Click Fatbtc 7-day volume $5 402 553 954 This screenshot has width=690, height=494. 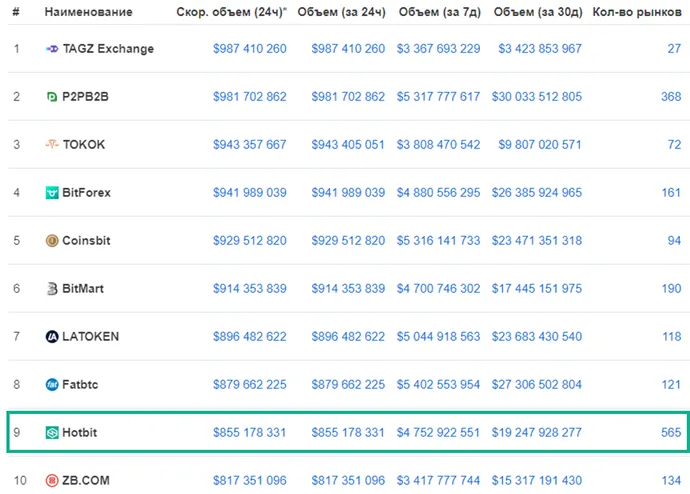(x=438, y=384)
